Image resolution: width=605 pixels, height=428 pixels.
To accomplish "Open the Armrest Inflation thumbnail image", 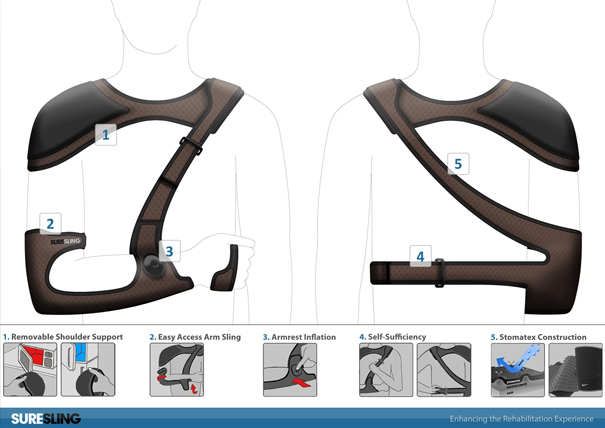I will pos(290,370).
